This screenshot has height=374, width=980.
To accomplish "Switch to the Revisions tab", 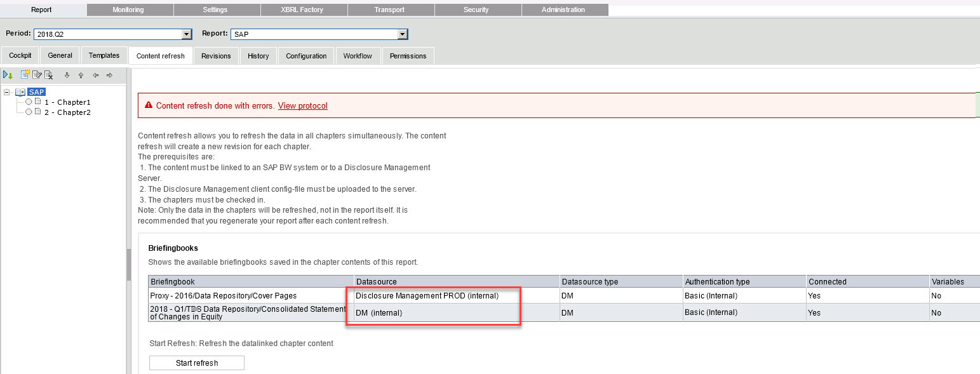I will point(216,55).
